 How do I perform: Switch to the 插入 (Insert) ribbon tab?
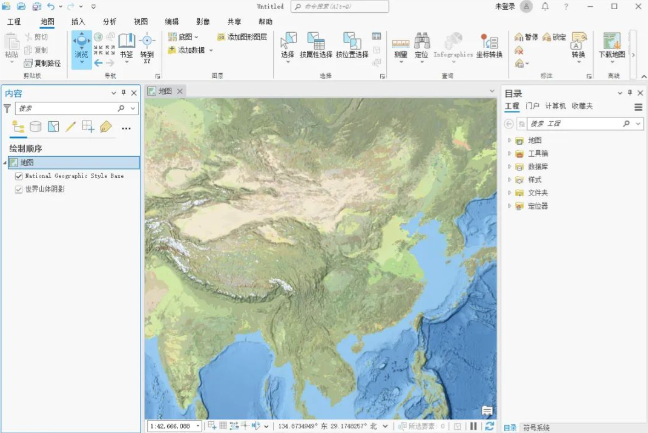[x=78, y=21]
